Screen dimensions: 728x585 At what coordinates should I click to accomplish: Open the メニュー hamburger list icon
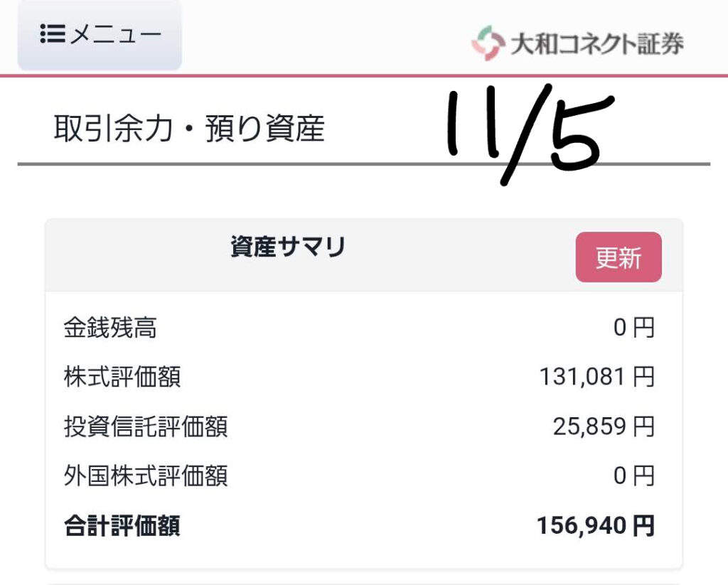tap(53, 35)
